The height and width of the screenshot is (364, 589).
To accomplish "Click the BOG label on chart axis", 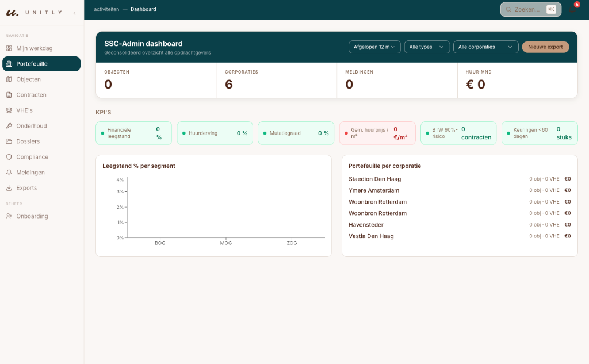I will click(160, 243).
